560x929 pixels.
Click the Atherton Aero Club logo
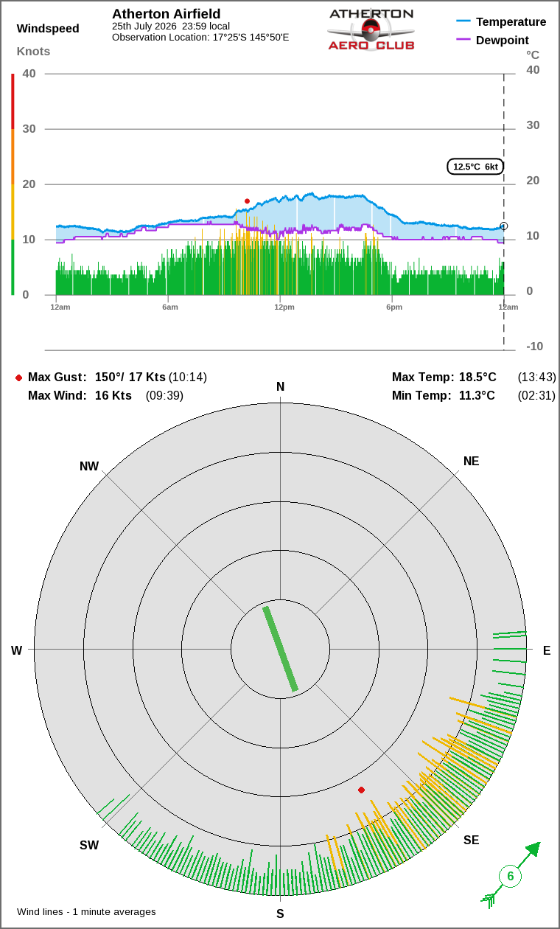tap(371, 29)
